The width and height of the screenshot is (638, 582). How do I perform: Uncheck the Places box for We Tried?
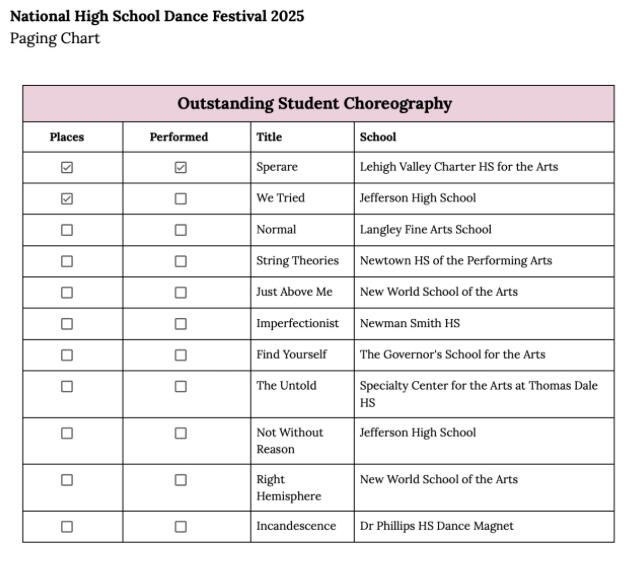(x=67, y=199)
